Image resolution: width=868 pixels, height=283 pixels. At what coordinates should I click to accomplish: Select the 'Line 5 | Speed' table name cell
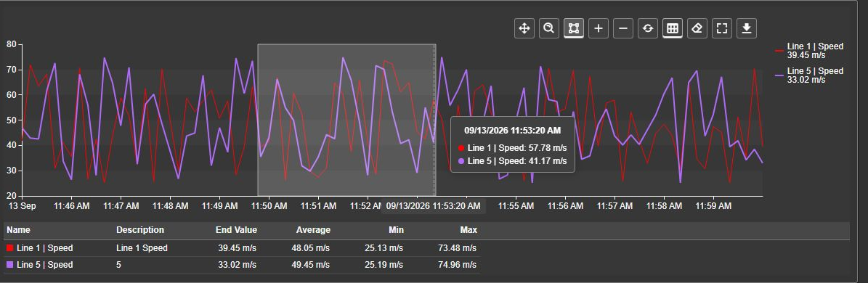coord(45,265)
